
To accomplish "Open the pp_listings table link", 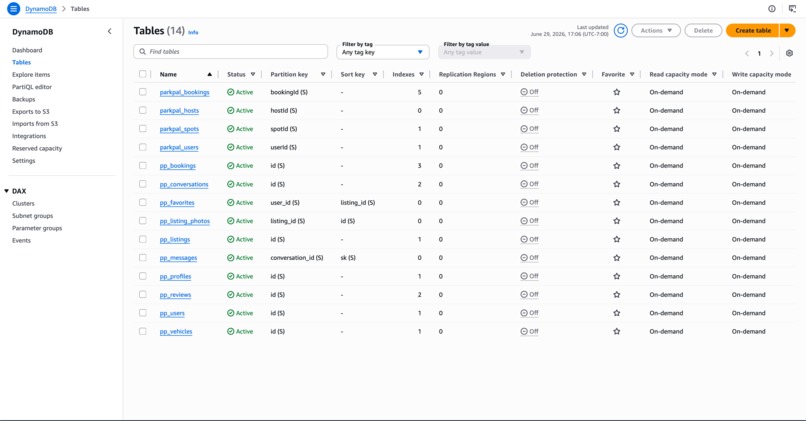I will [x=175, y=240].
